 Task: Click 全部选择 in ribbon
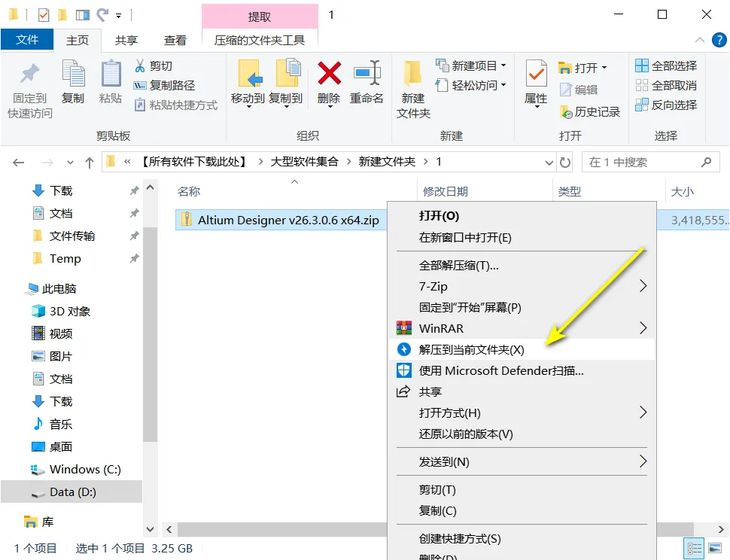click(666, 65)
